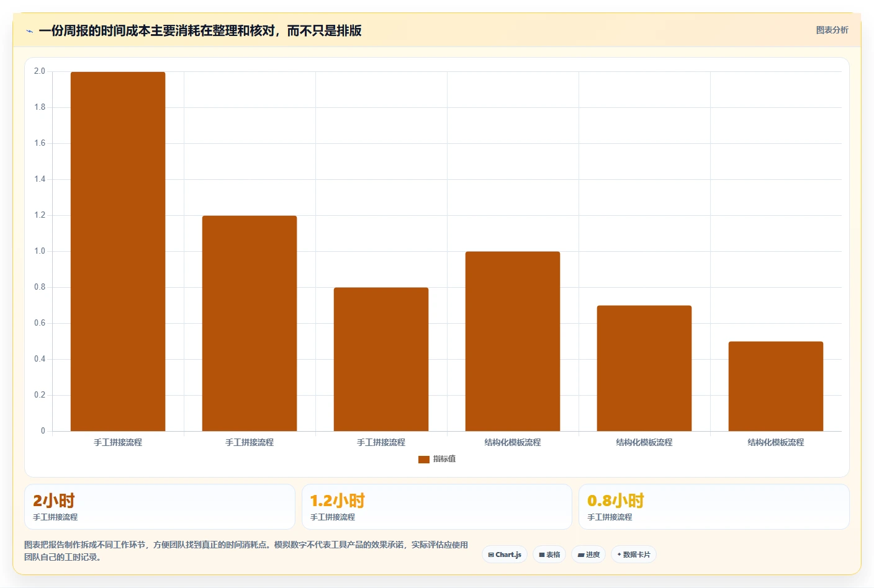Click the bar with value 0.8
The image size is (874, 588).
pyautogui.click(x=381, y=359)
